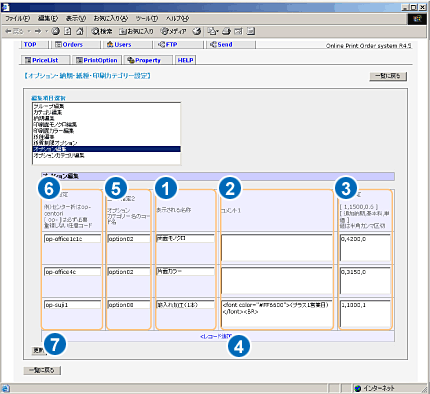The width and height of the screenshot is (430, 394).
Task: Click the 片面カラー display name field
Action: pyautogui.click(x=185, y=271)
